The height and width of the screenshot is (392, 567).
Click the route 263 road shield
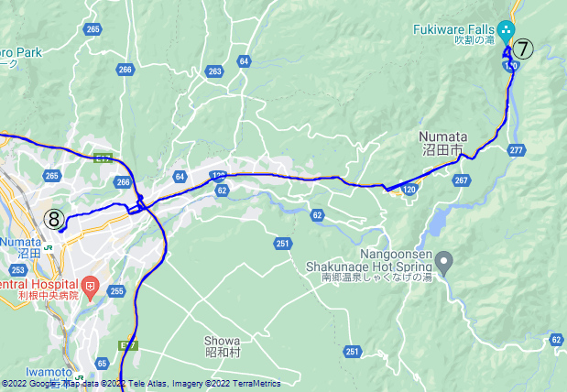[214, 71]
